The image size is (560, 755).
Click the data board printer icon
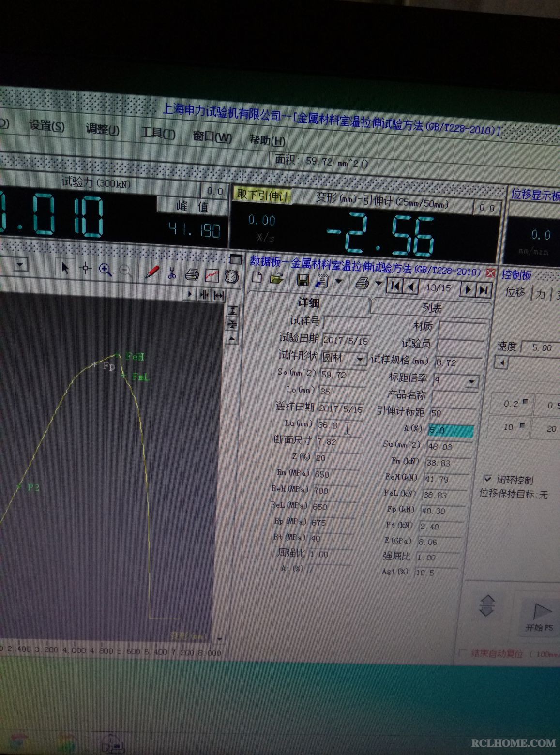pyautogui.click(x=362, y=283)
